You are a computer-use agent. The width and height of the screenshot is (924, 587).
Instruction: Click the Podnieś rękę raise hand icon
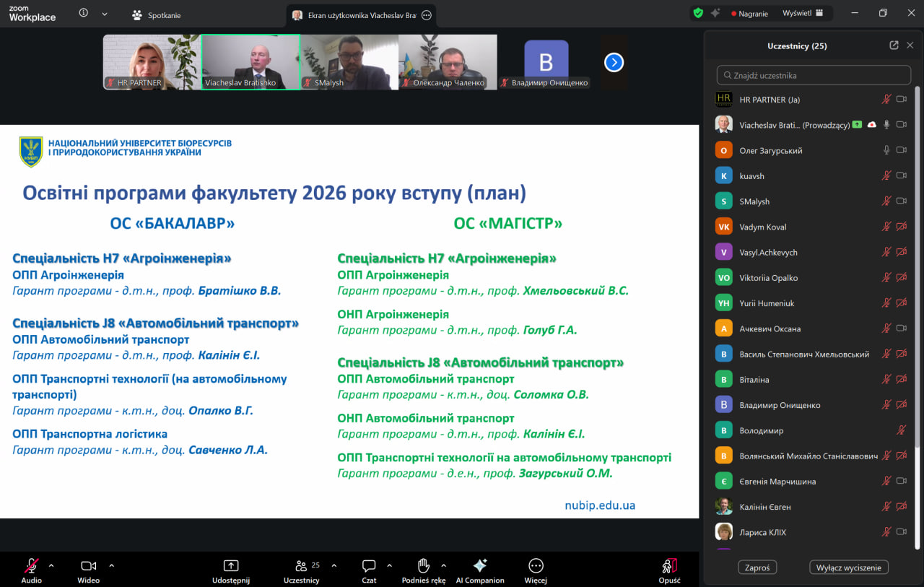pyautogui.click(x=423, y=566)
